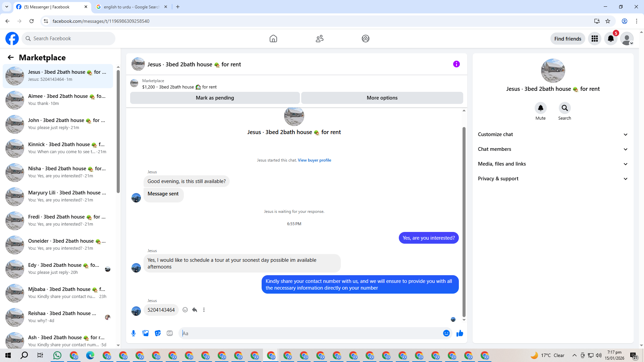The width and height of the screenshot is (644, 362).
Task: Click the voice clip microphone icon
Action: (x=133, y=333)
